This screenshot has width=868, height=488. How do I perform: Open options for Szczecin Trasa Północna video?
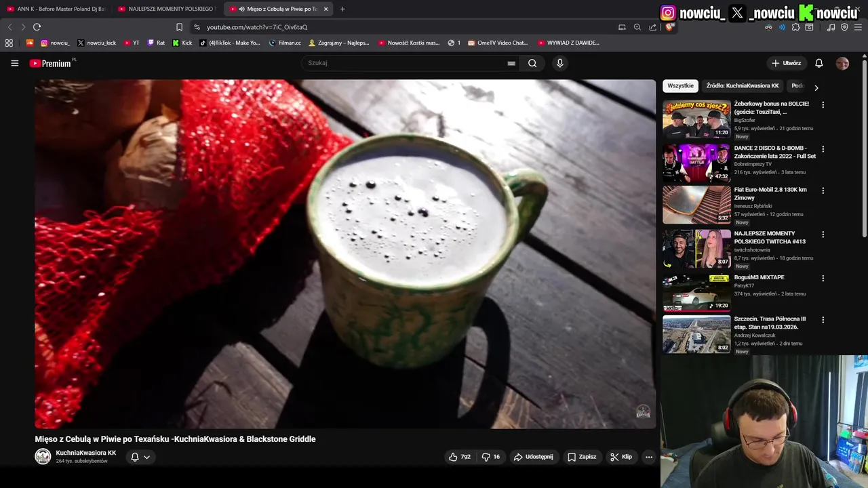pos(823,320)
